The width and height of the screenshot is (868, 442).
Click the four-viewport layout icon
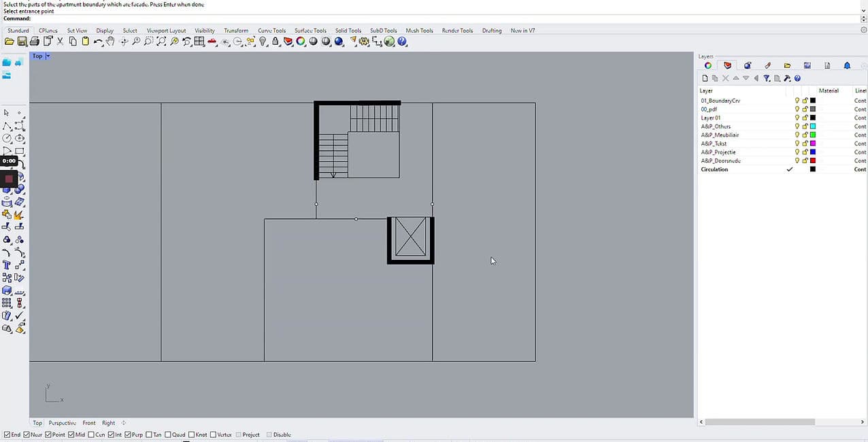point(199,41)
